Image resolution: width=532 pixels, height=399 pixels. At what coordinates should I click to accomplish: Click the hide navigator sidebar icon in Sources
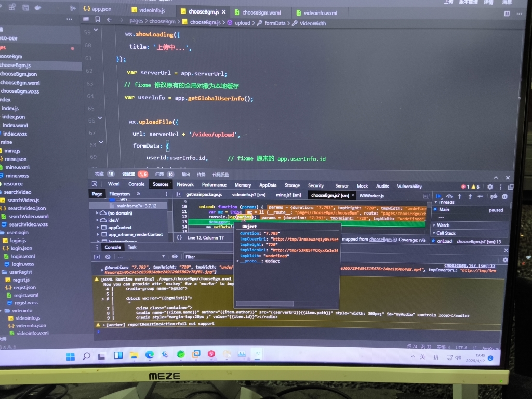[x=179, y=194]
